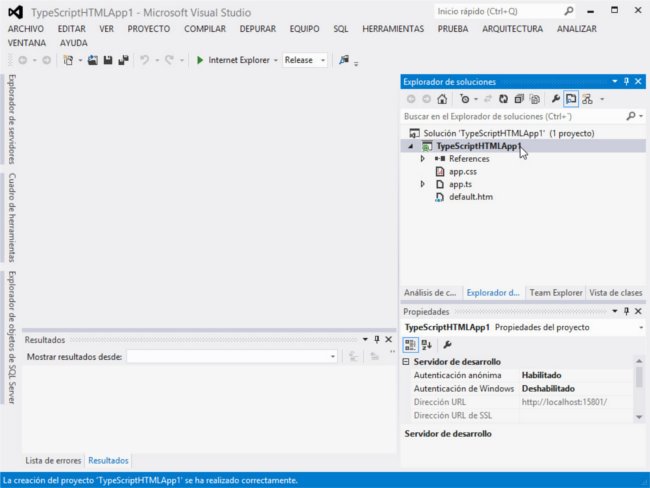Open the Propiedades object selector dropdown
The image size is (650, 488).
(641, 328)
